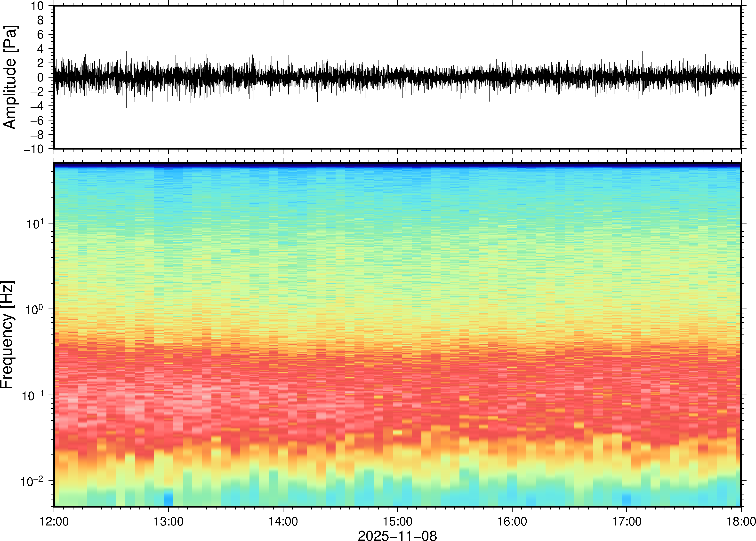Click the blue low-frequency cell near 13:00
The width and height of the screenshot is (756, 541).
pos(168,500)
